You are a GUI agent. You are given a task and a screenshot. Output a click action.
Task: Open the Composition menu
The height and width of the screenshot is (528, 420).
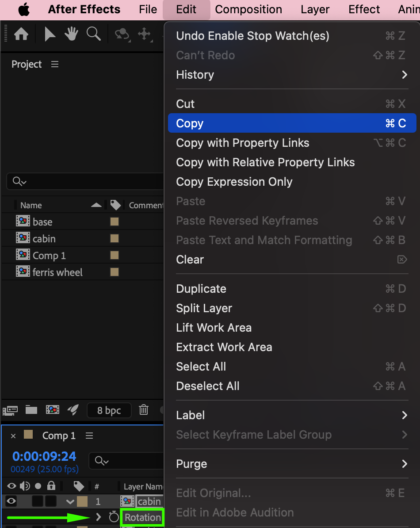pyautogui.click(x=248, y=9)
